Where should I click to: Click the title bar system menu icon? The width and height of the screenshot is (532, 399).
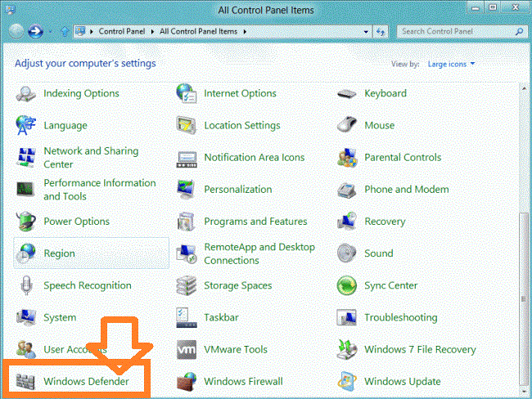click(x=10, y=10)
